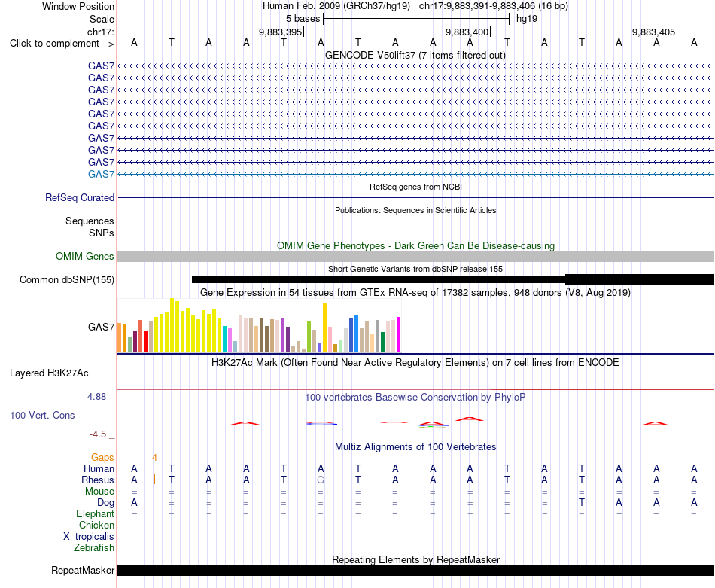Select the light-blue GAS7 transcript label
Screen dimensions: 715x588
(101, 174)
